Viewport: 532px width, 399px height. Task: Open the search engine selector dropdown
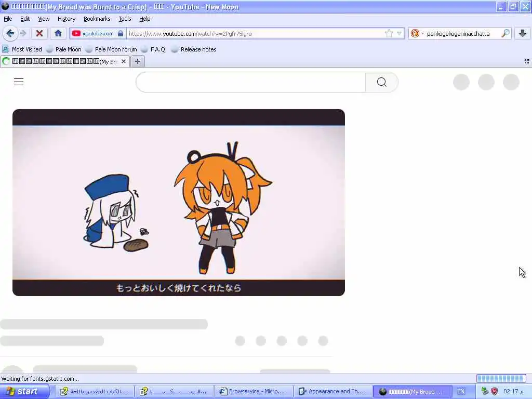pos(417,33)
